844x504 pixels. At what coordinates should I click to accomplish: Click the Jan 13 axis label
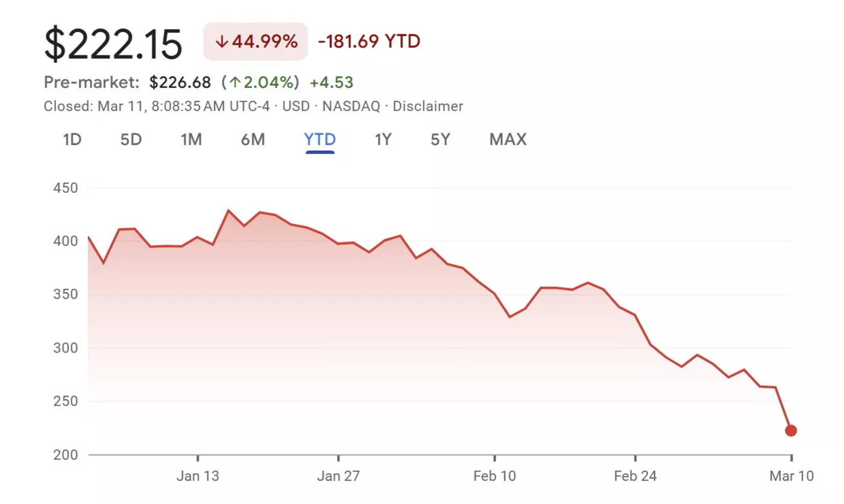click(198, 476)
